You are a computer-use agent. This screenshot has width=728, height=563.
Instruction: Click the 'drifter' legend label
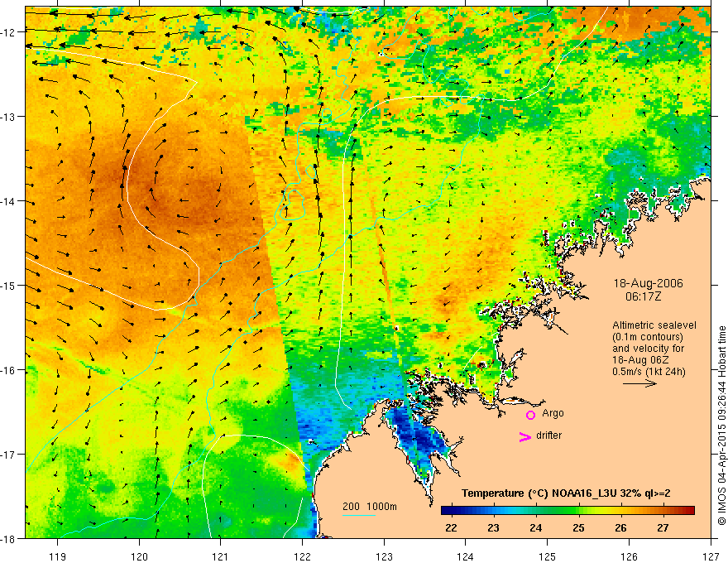[x=548, y=435]
